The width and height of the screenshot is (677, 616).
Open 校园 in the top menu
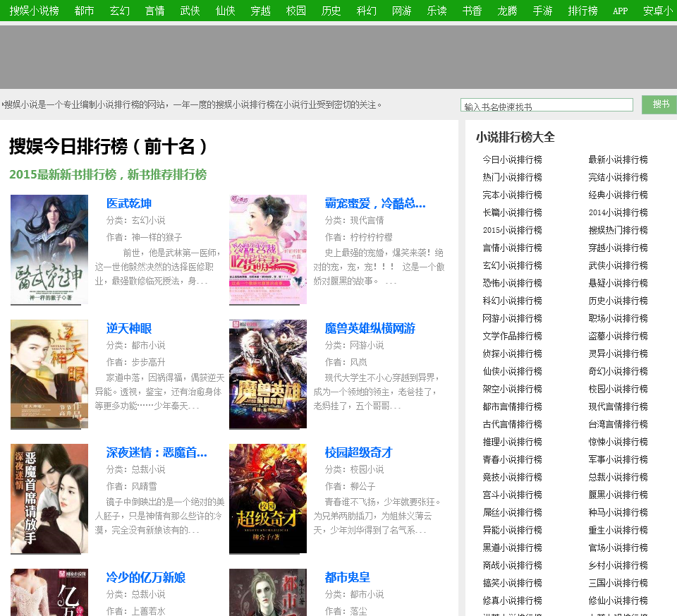tap(295, 11)
